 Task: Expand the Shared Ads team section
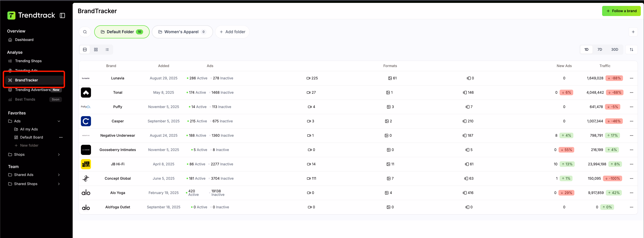[59, 175]
